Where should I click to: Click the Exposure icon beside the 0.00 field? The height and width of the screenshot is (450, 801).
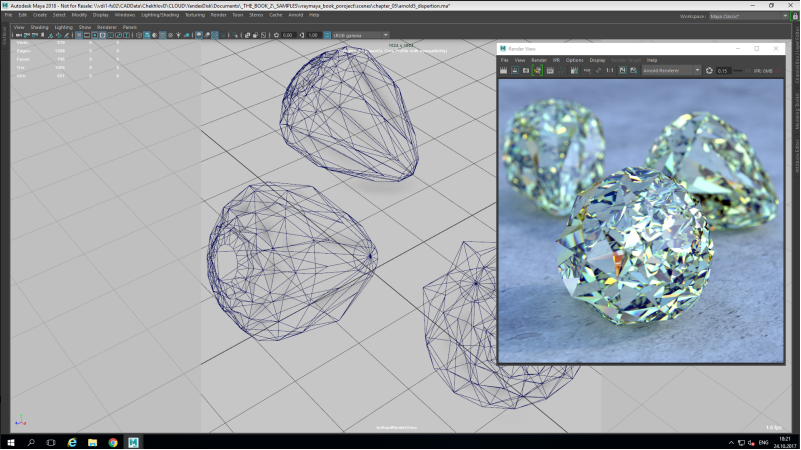click(276, 35)
